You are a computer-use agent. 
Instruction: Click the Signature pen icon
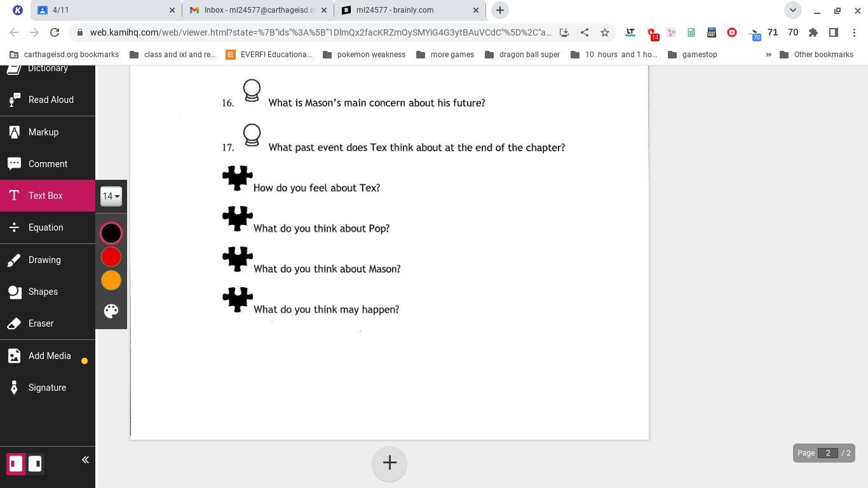click(x=14, y=388)
